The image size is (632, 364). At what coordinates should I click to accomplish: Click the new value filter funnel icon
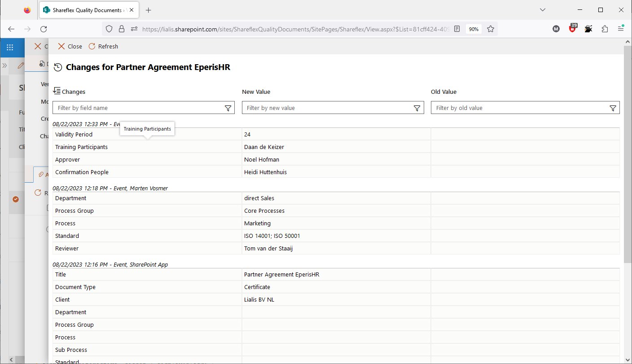click(417, 108)
